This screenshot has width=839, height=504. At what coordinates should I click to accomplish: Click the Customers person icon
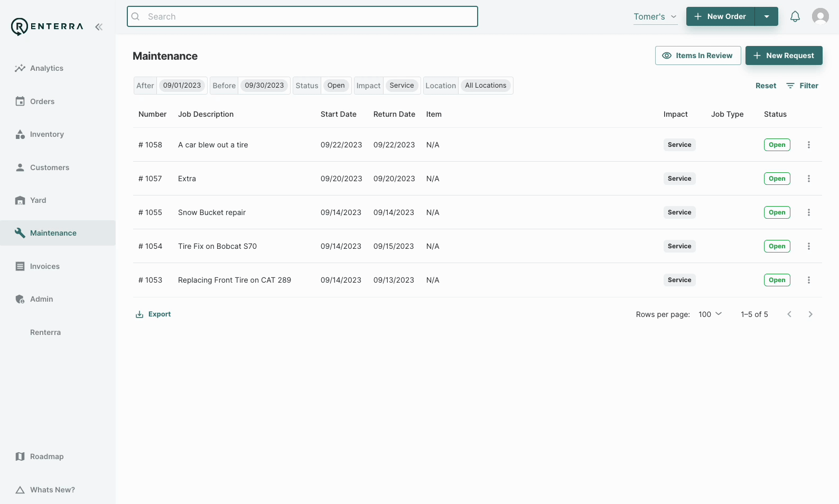click(20, 167)
